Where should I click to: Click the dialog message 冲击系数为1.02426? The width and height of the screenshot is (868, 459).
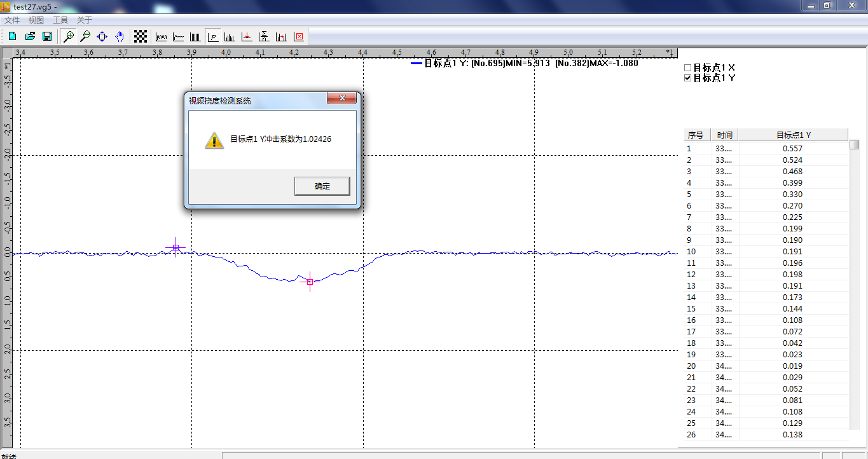pyautogui.click(x=297, y=139)
